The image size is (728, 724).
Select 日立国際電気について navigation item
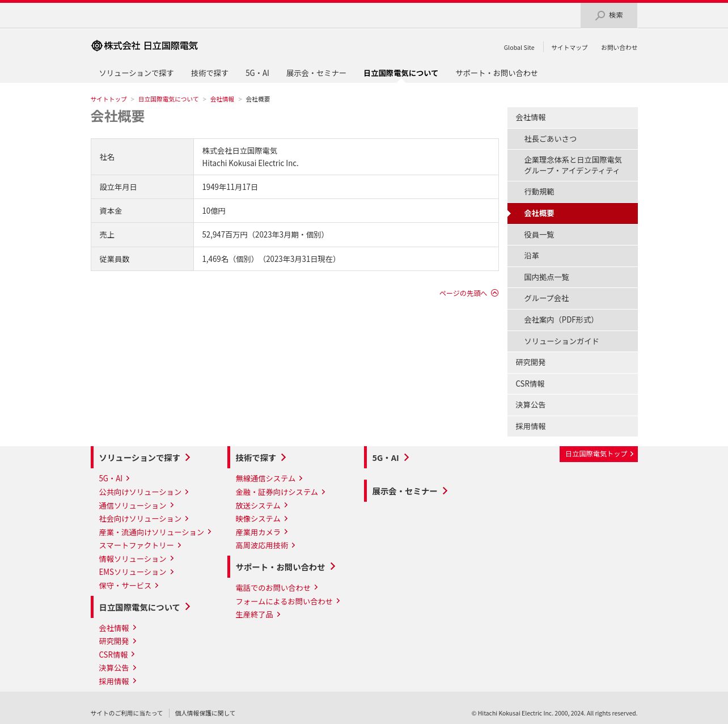pyautogui.click(x=401, y=73)
